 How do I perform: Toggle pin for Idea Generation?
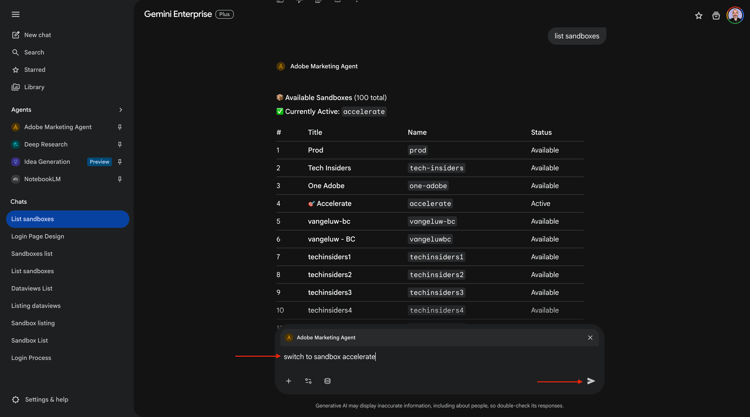[x=120, y=162]
